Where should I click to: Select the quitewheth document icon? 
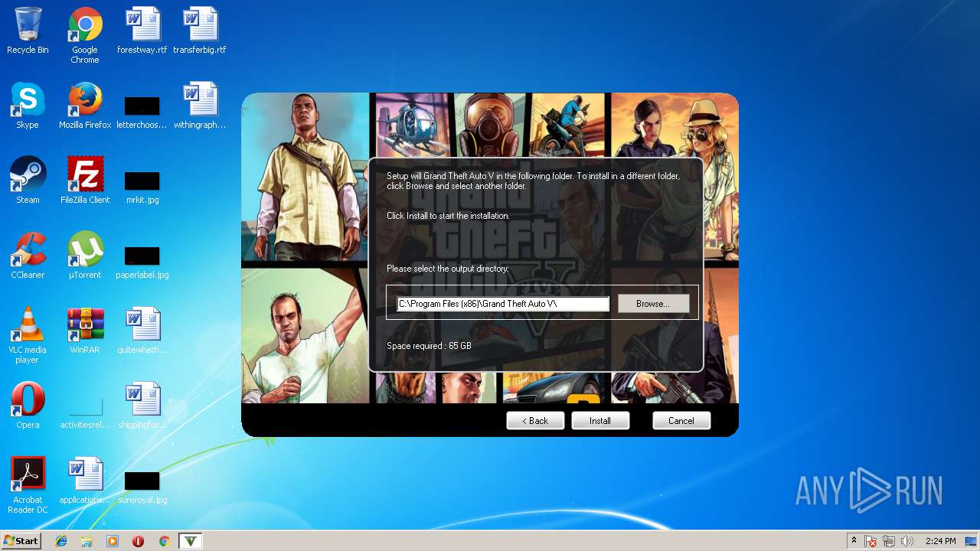[x=142, y=331]
